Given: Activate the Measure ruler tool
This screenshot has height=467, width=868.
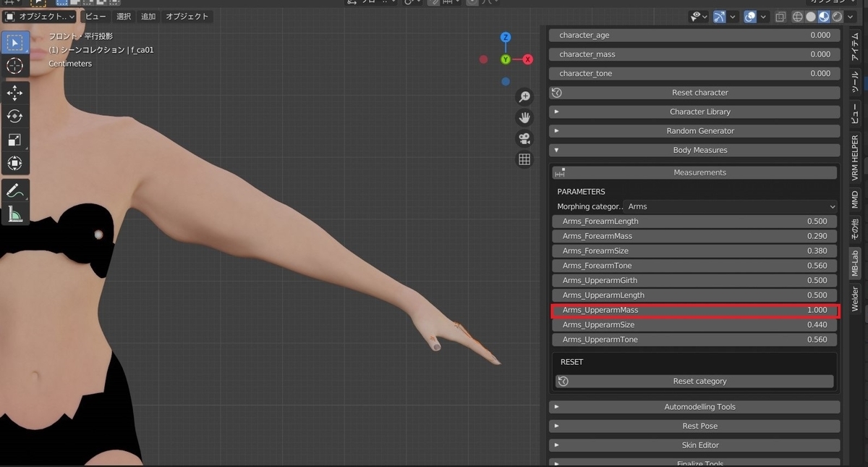Looking at the screenshot, I should click(x=14, y=214).
